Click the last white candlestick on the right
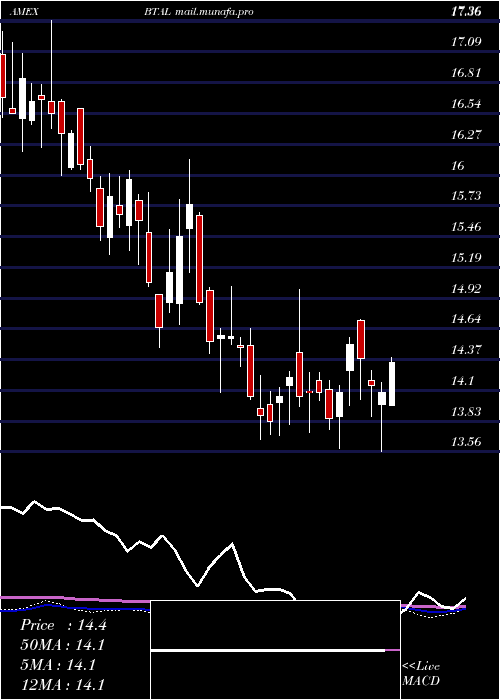This screenshot has height=700, width=500. (x=392, y=382)
